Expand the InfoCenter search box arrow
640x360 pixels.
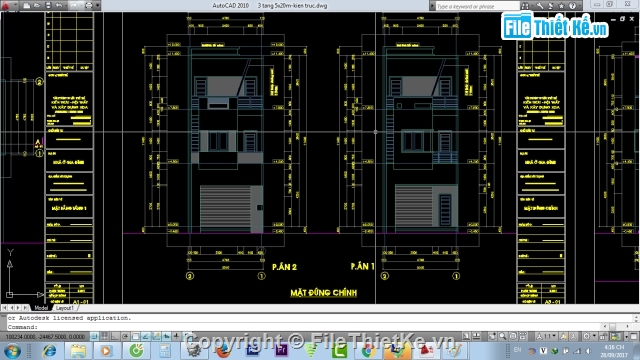pyautogui.click(x=432, y=6)
